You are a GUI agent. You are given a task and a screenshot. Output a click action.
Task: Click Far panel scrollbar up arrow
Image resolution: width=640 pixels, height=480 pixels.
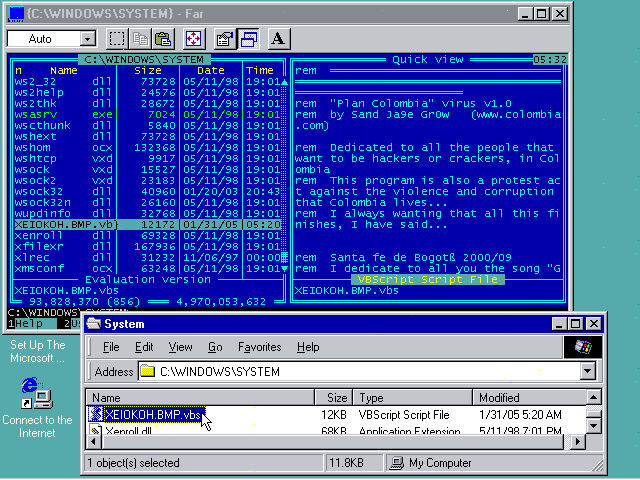(284, 82)
